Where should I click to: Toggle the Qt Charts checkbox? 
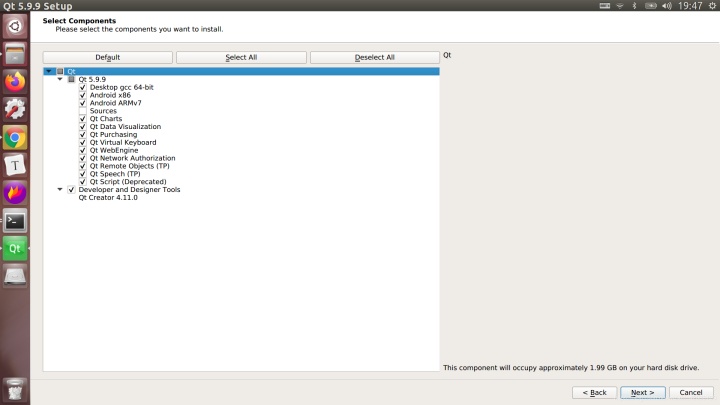click(x=83, y=118)
